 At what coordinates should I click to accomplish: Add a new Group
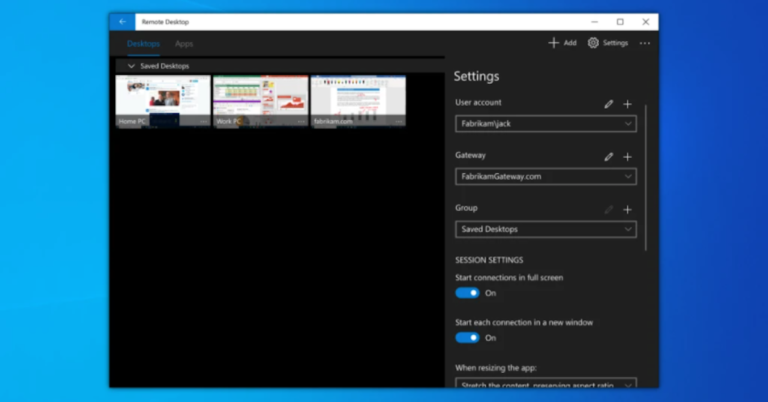pyautogui.click(x=628, y=209)
